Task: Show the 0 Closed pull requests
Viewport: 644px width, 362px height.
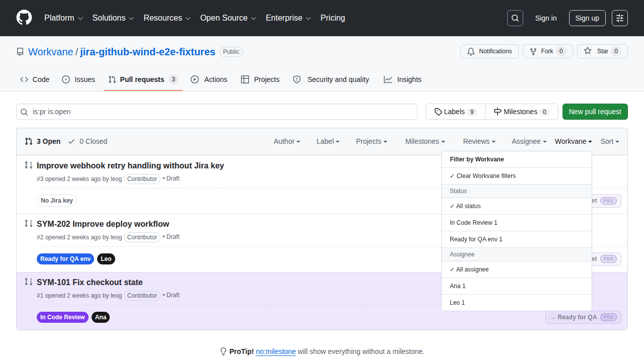Action: click(x=88, y=141)
